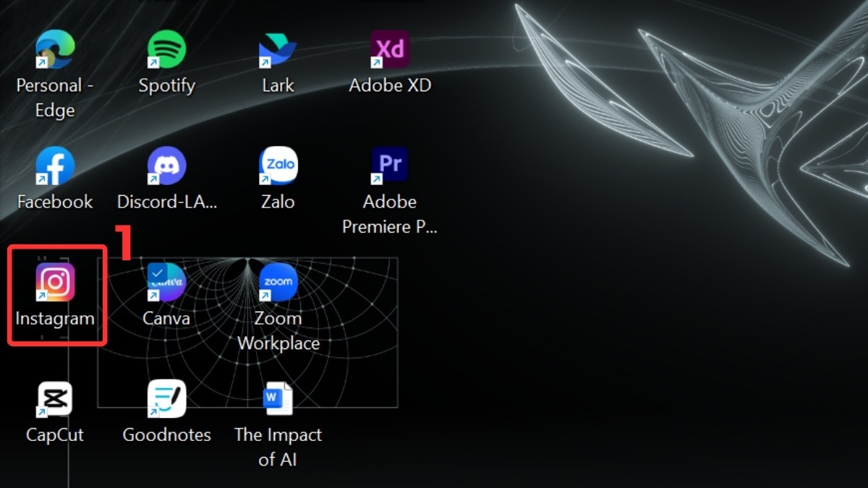Viewport: 868px width, 488px height.
Task: Launch the Spotify desktop shortcut icon
Action: click(166, 49)
